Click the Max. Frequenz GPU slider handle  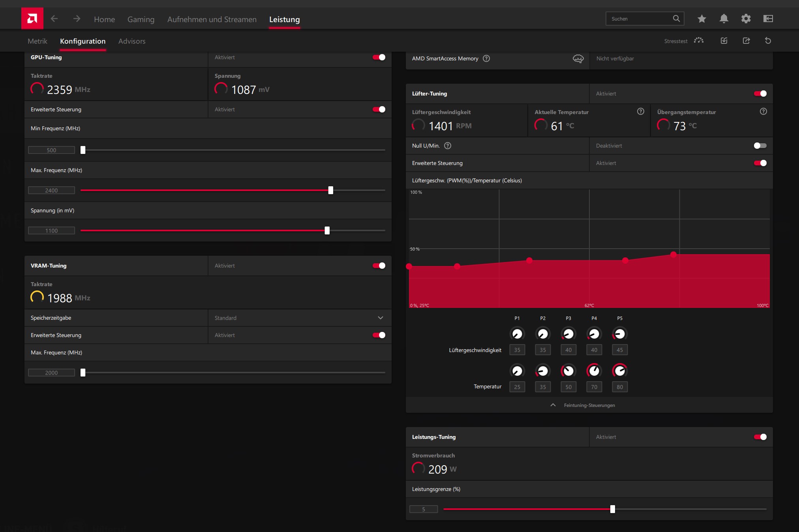click(x=330, y=190)
